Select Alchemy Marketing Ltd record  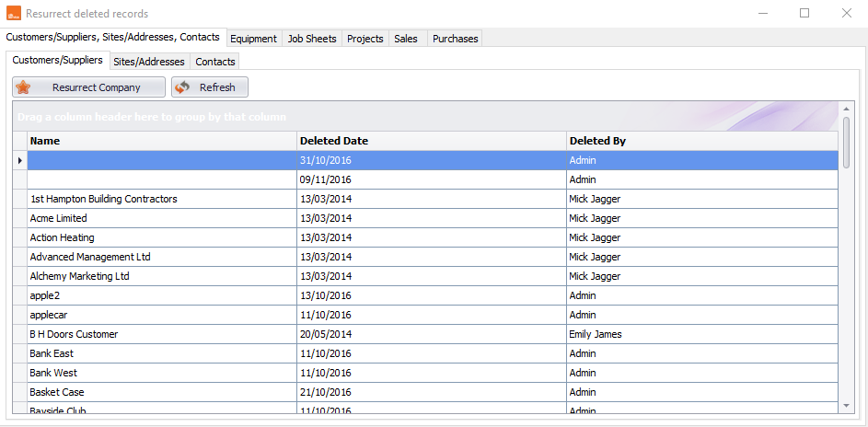425,277
